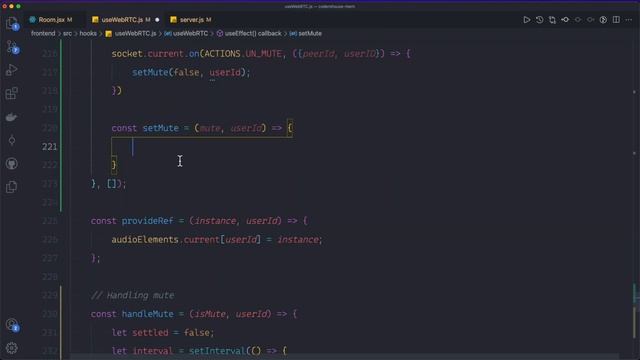640x360 pixels.
Task: Open the Docker view in activity bar
Action: (12, 117)
